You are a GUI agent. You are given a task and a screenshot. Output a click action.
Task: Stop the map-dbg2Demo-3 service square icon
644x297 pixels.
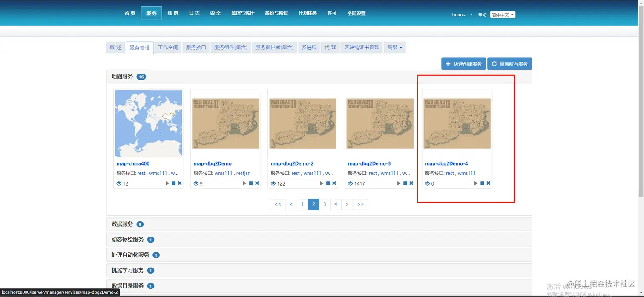pyautogui.click(x=405, y=183)
